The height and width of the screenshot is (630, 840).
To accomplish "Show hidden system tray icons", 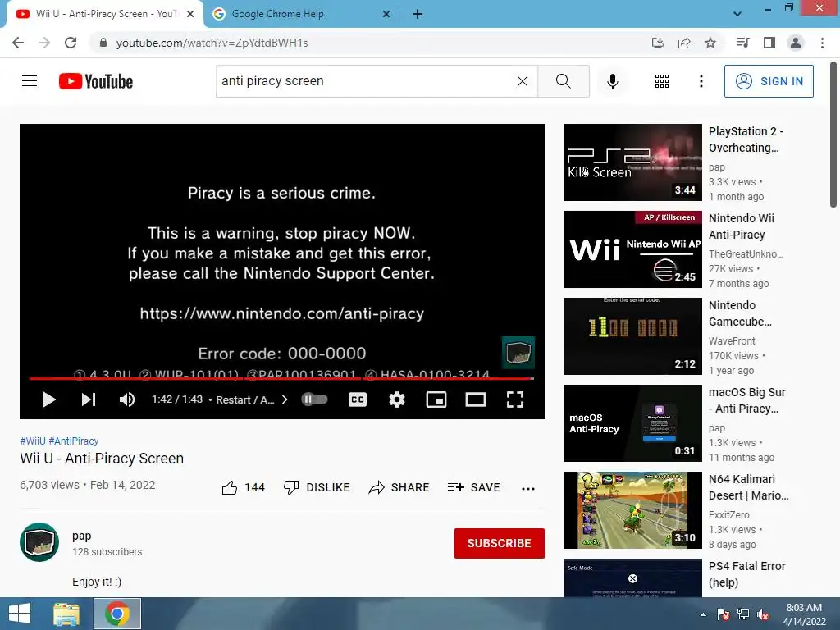I will coord(703,614).
